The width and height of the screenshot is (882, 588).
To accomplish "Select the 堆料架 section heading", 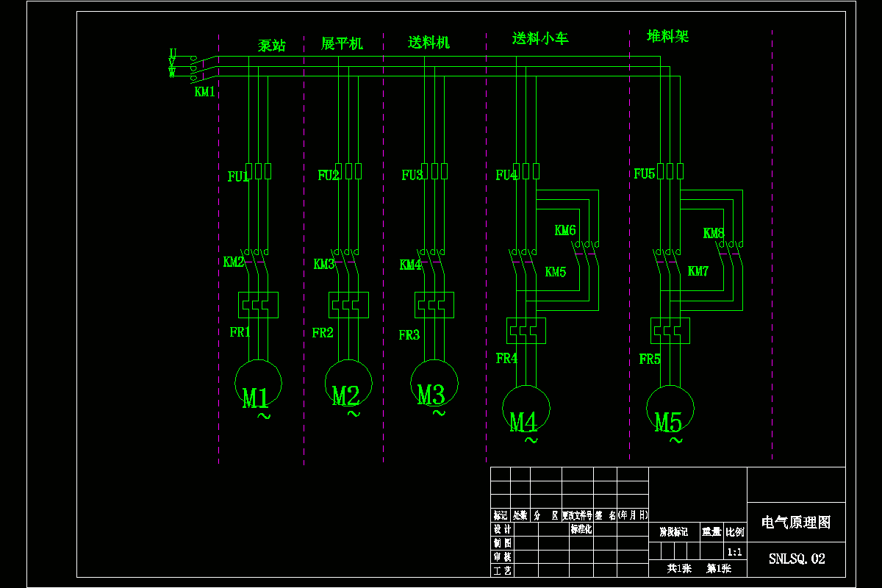I will coord(667,36).
